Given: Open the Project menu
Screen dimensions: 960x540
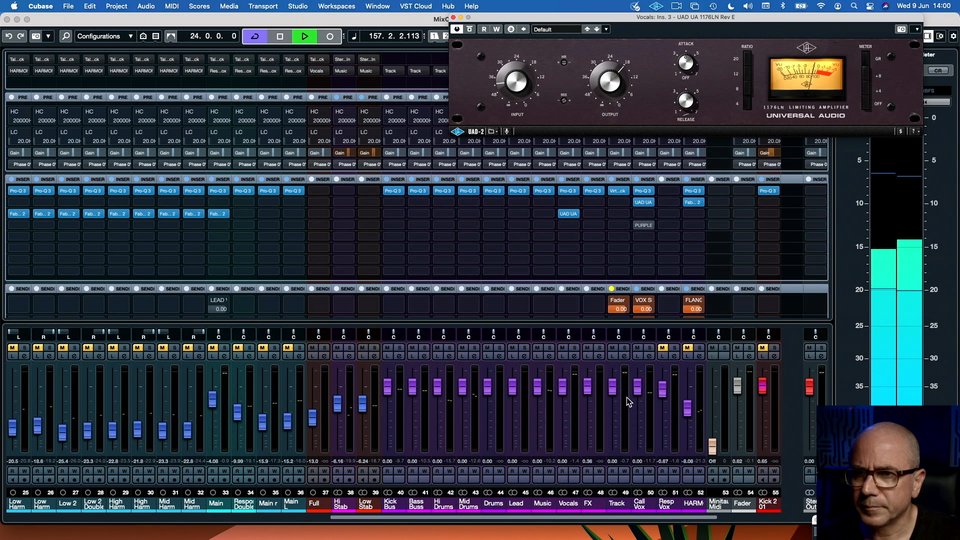Looking at the screenshot, I should coord(116,6).
